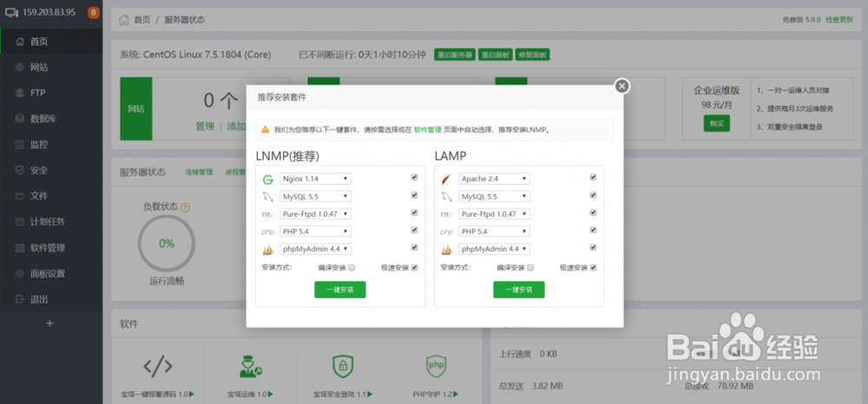Screen dimensions: 868x404
Task: Open phpMyAdmin 4.4 dropdown in LAMP
Action: 495,250
